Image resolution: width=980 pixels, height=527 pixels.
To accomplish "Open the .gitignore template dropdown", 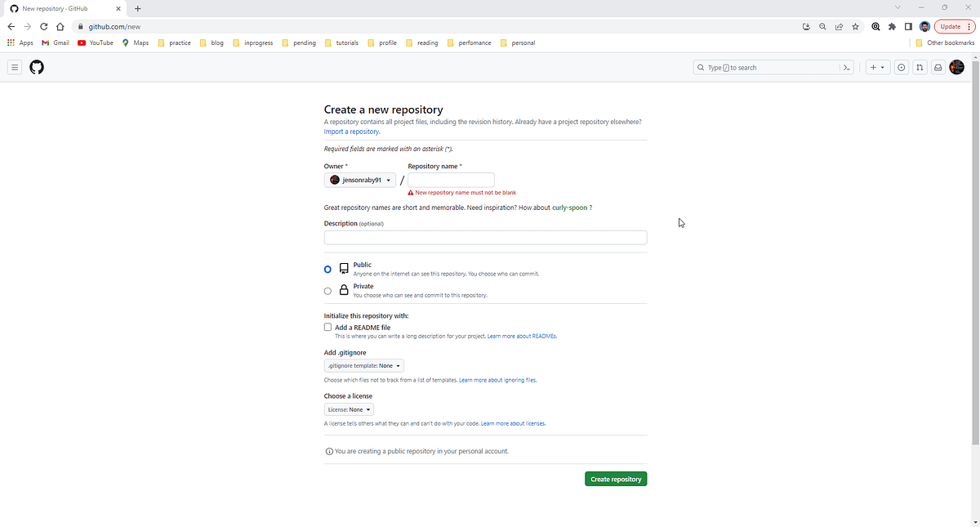I will tap(363, 365).
